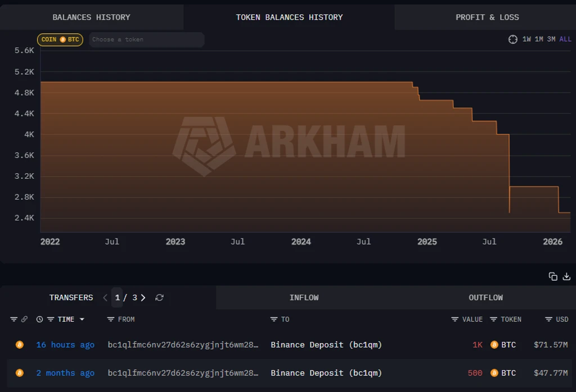The height and width of the screenshot is (392, 576).
Task: Click the 2025 label on chart axis
Action: (427, 242)
